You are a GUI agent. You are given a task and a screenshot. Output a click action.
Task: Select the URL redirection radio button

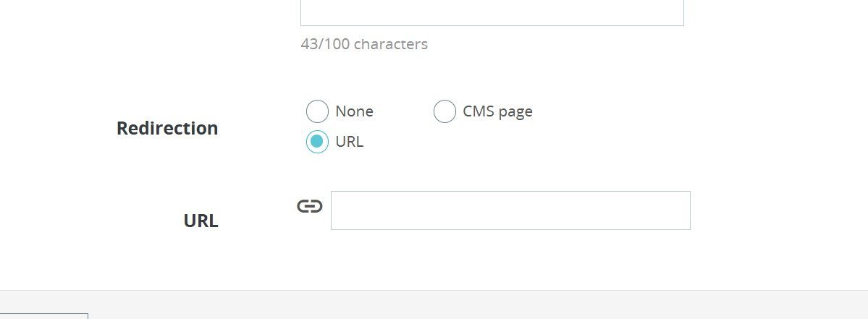(x=317, y=142)
